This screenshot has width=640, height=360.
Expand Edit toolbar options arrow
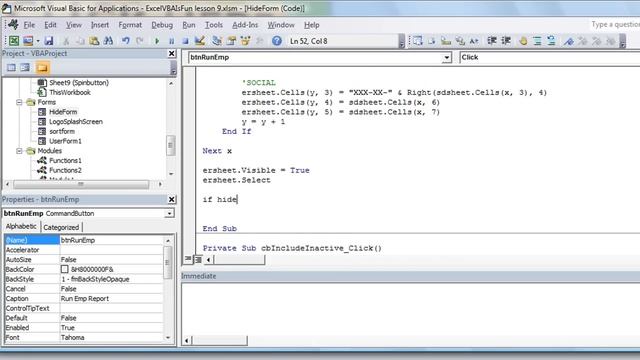click(622, 41)
